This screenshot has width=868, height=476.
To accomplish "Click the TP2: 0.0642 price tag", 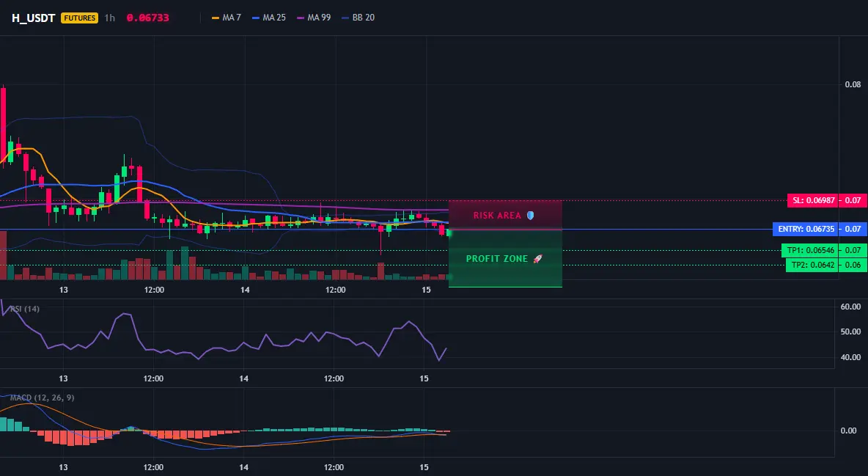I will [x=812, y=265].
